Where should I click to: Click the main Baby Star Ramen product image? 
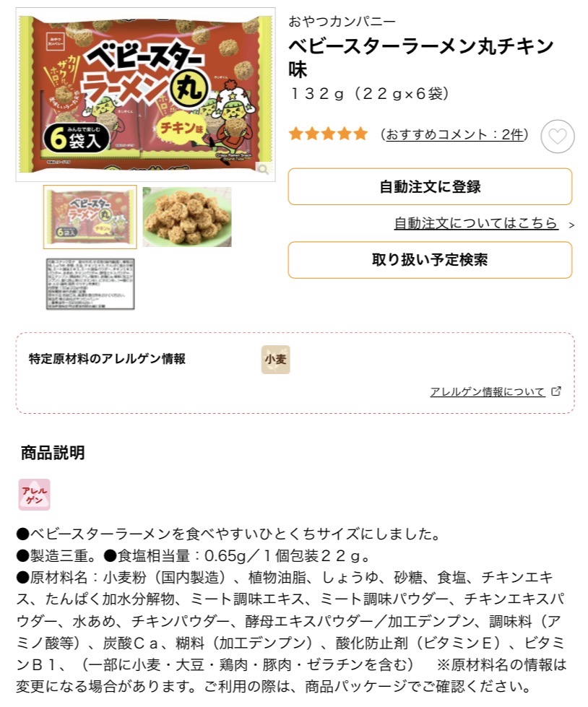point(145,95)
